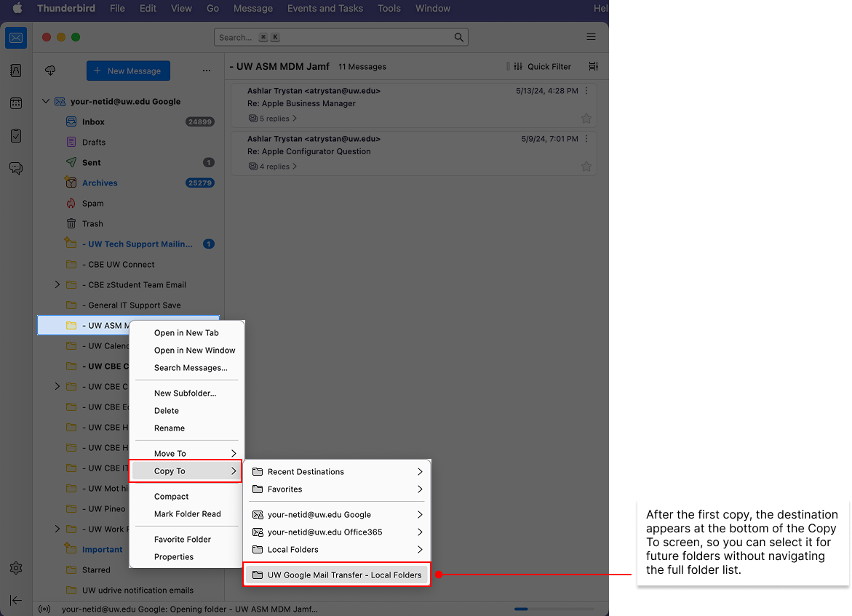Click the Get Messages cloud icon

(x=50, y=71)
